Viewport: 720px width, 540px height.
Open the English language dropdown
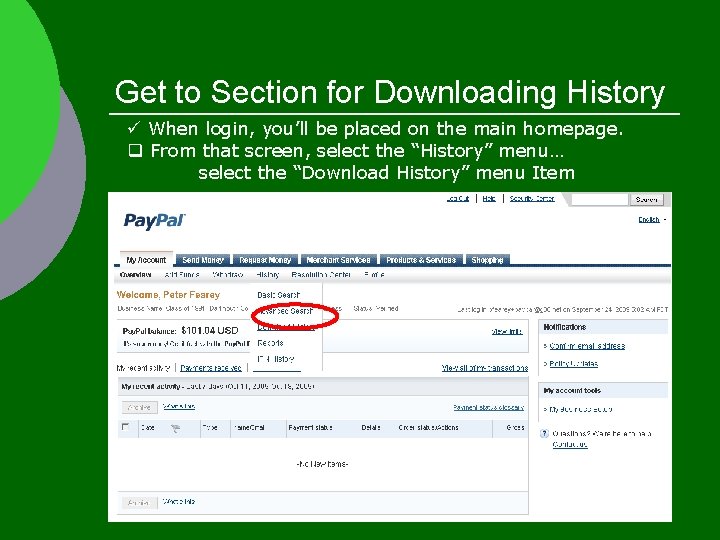[x=652, y=219]
